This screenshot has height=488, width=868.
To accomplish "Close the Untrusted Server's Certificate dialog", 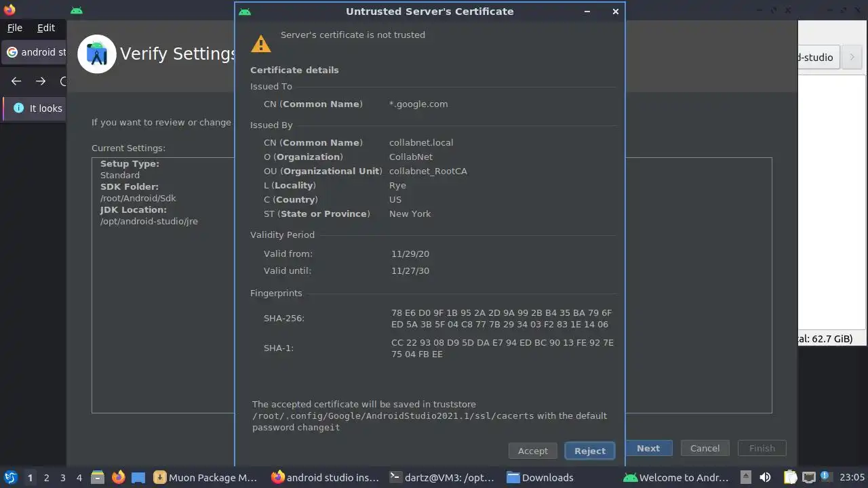I will (615, 12).
